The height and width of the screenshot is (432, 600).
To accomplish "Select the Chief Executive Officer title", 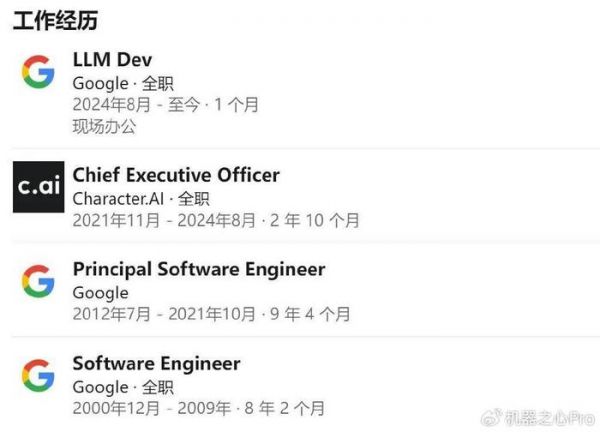I will coord(176,175).
